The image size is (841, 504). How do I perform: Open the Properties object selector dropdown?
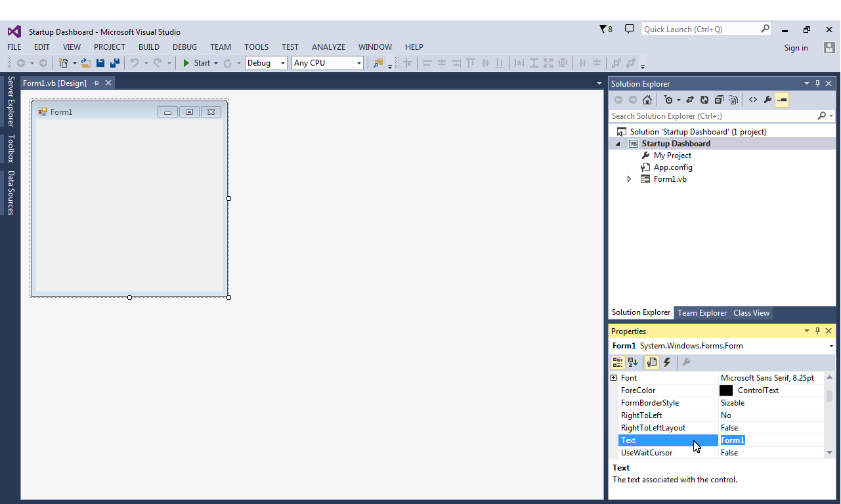[x=831, y=346]
